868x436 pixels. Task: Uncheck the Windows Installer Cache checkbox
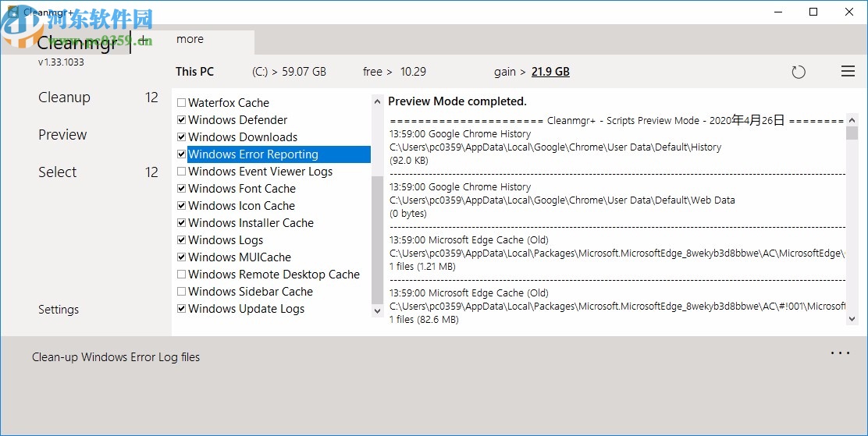click(182, 223)
